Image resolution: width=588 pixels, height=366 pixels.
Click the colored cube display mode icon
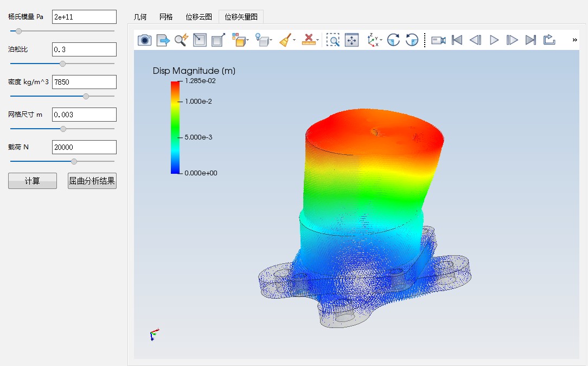239,40
